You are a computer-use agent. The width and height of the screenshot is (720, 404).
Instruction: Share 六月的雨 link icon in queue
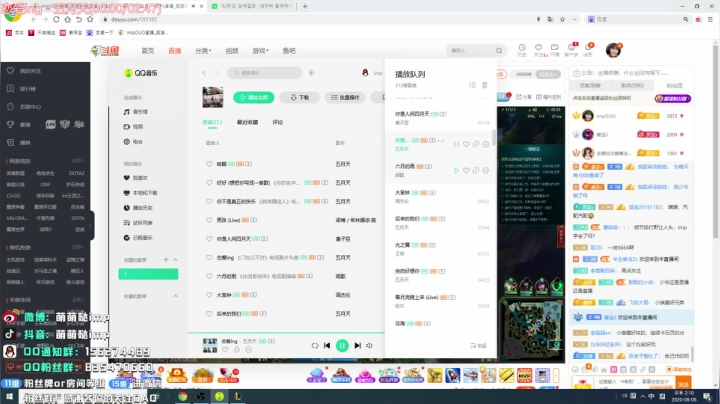[x=476, y=170]
